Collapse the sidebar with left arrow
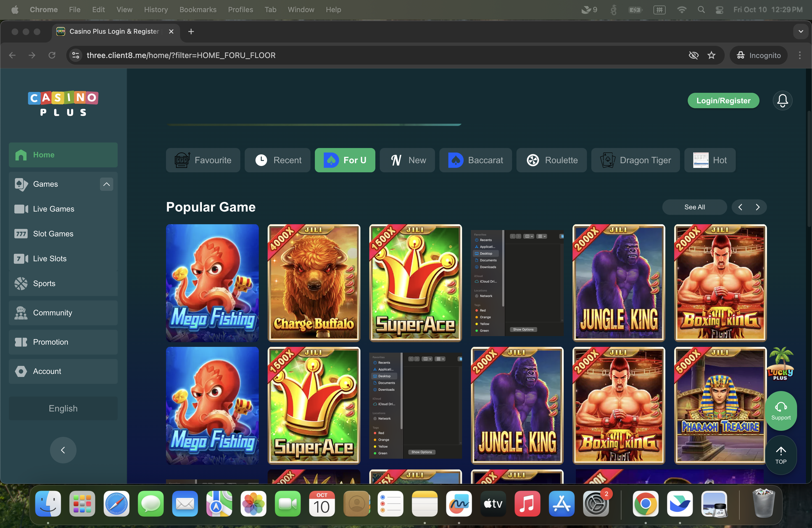812x528 pixels. point(63,450)
